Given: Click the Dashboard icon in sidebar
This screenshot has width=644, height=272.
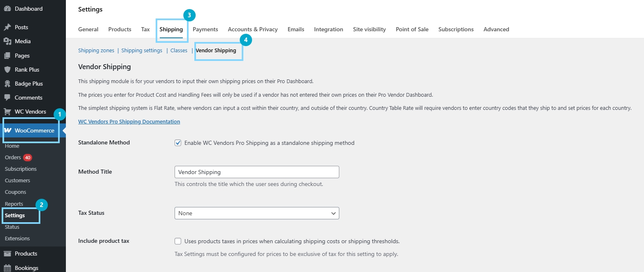Looking at the screenshot, I should (x=7, y=9).
